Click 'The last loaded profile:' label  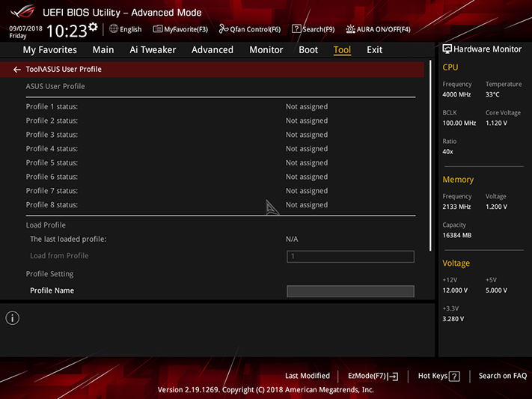(68, 239)
